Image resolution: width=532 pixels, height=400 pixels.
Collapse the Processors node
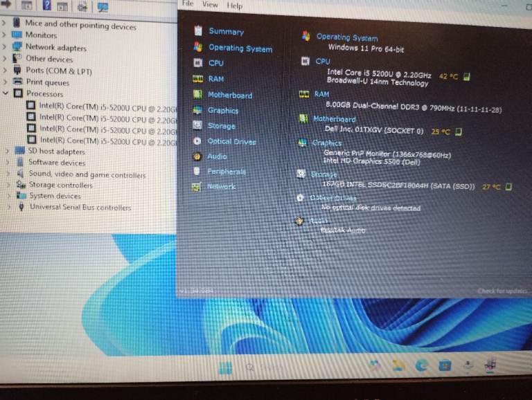coord(6,93)
